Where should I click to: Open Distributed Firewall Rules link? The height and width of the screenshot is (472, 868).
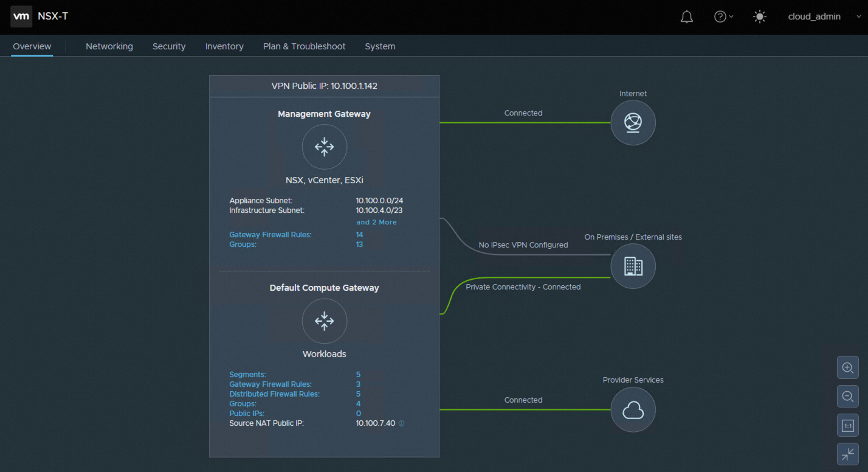coord(275,394)
